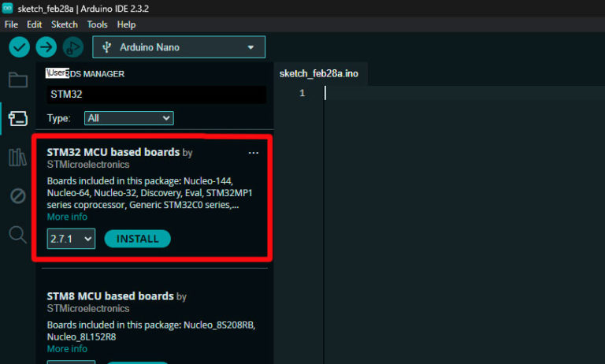
Task: Click the boards search field containing STM32
Action: (x=155, y=95)
